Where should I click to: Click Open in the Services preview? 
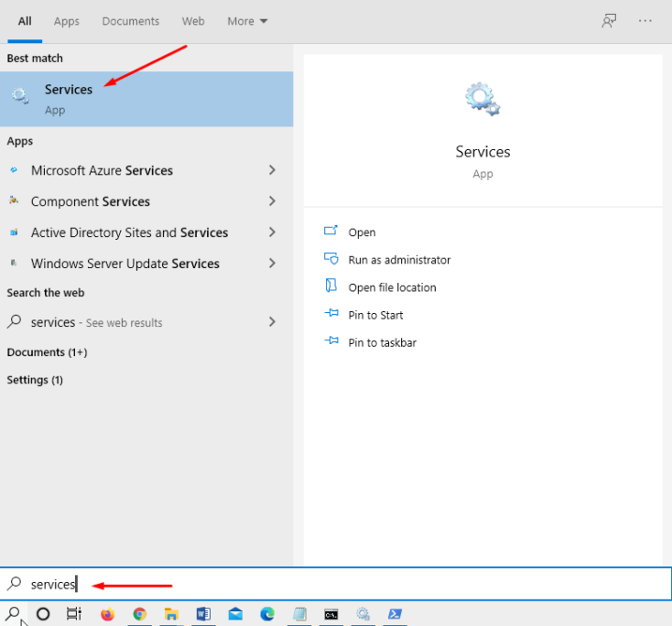362,232
